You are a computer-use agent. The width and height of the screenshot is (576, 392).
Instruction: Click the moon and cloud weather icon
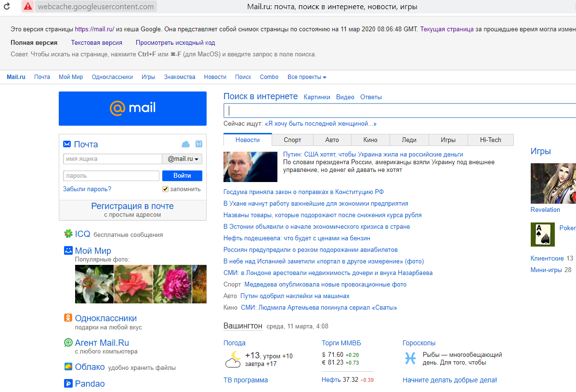coord(233,359)
